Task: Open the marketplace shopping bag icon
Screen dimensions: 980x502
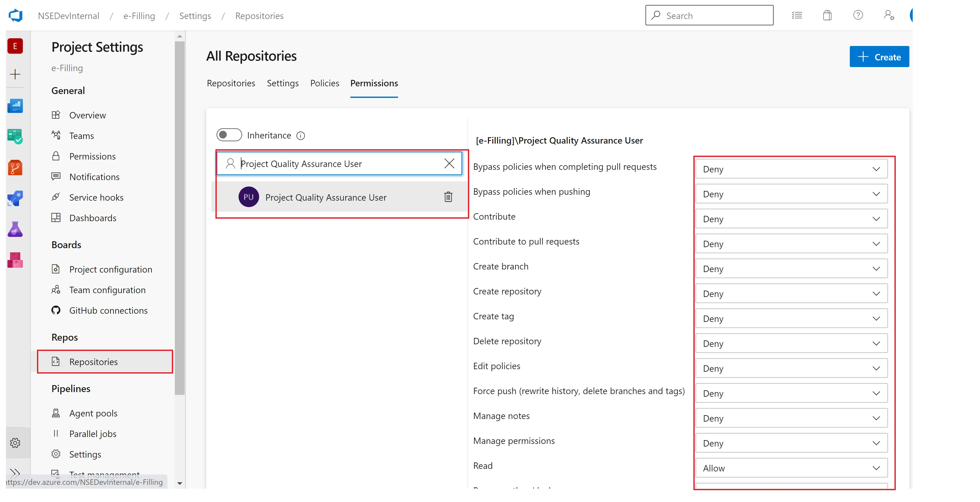Action: point(827,16)
